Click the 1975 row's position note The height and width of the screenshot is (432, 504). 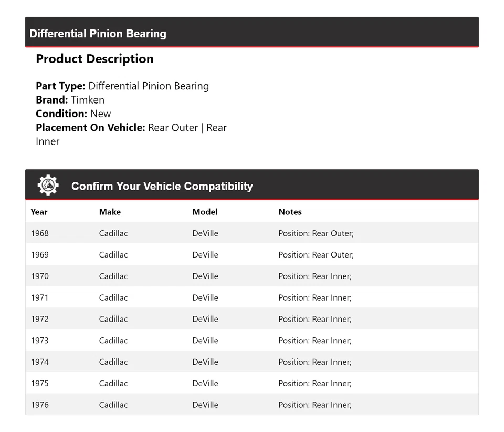coord(315,384)
